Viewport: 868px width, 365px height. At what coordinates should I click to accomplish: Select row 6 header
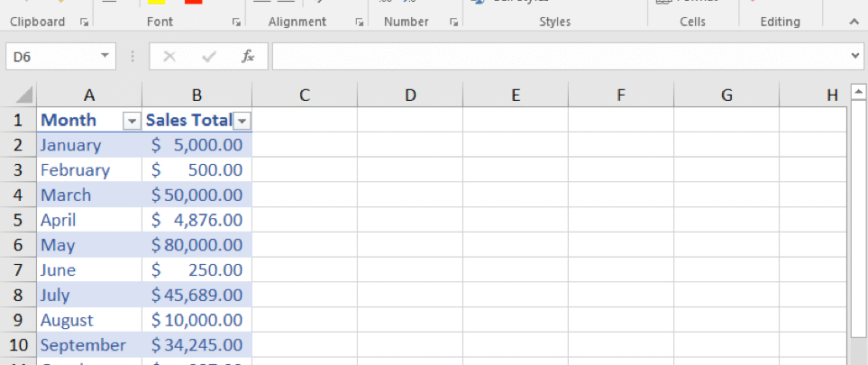click(x=17, y=244)
